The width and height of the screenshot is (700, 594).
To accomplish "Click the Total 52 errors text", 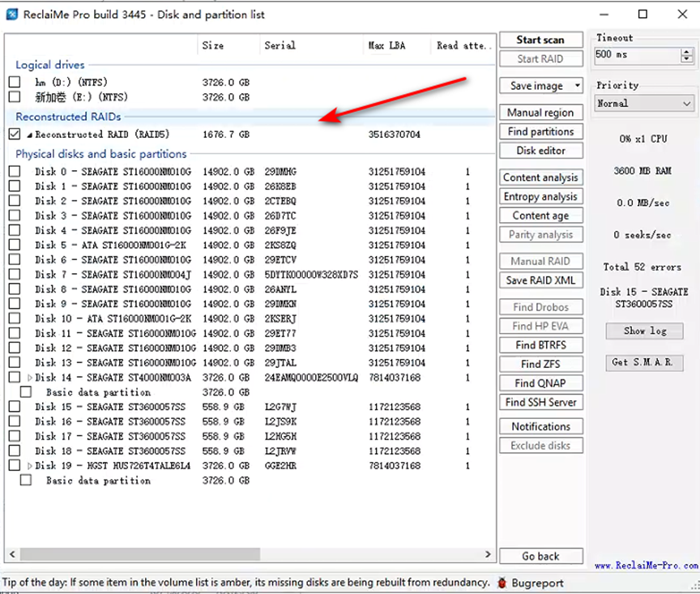I will click(x=642, y=267).
